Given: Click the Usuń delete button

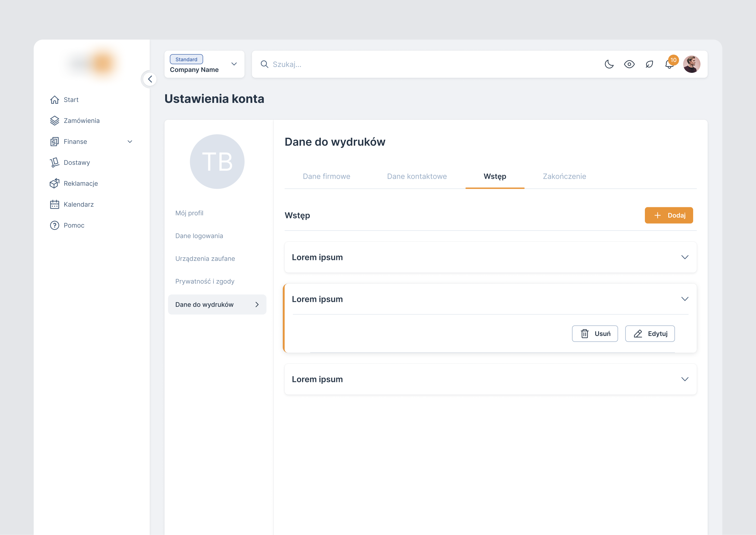Looking at the screenshot, I should (595, 334).
